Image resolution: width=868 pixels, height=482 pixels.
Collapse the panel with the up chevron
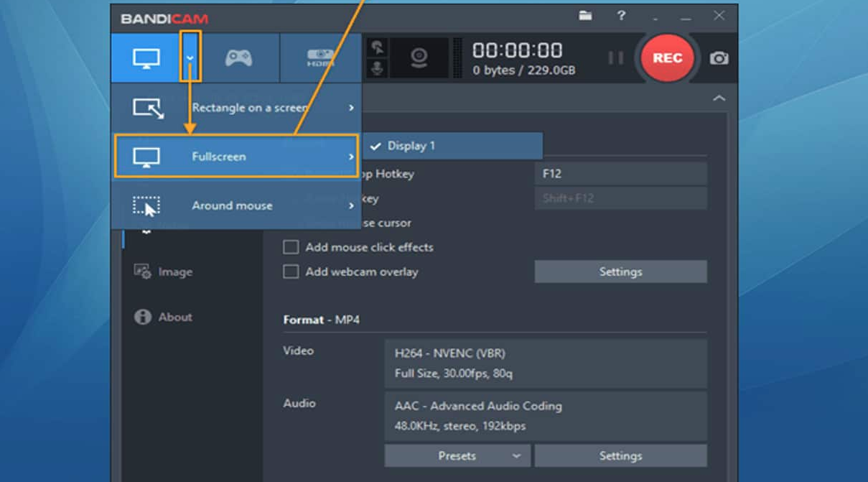click(719, 98)
